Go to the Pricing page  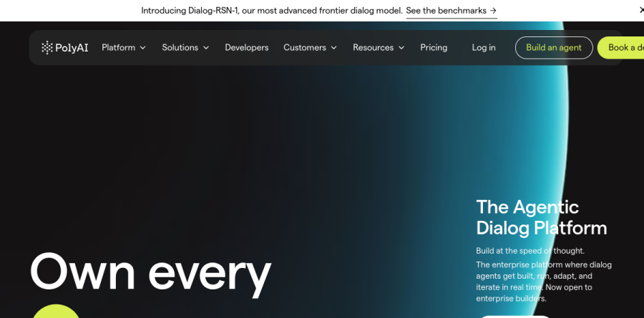click(x=434, y=48)
